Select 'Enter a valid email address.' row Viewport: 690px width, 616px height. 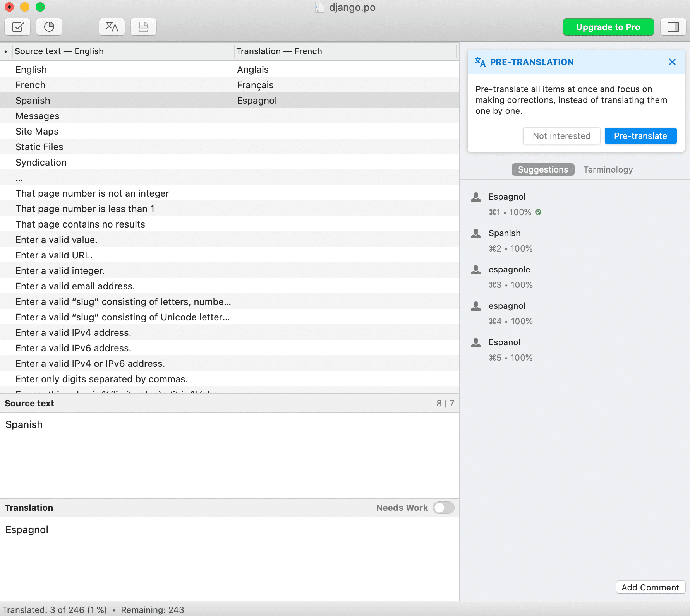tap(230, 286)
